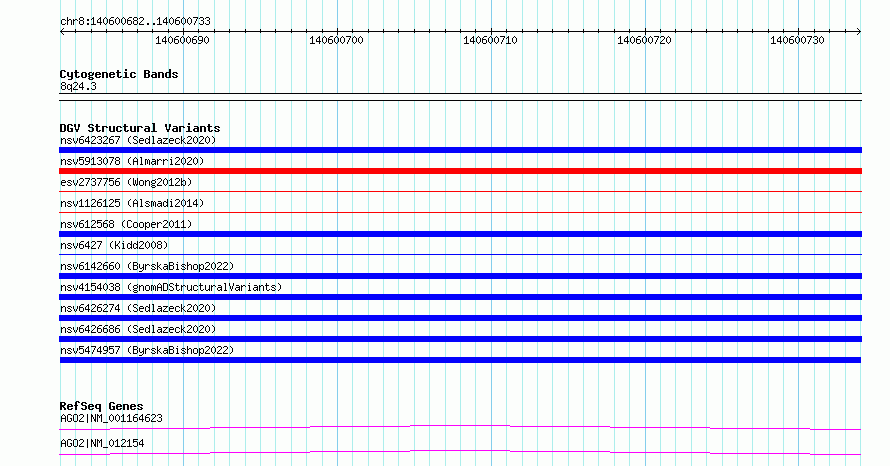The height and width of the screenshot is (466, 890).
Task: Open transcript AGO2|NM_001164623 label
Action: [111, 418]
